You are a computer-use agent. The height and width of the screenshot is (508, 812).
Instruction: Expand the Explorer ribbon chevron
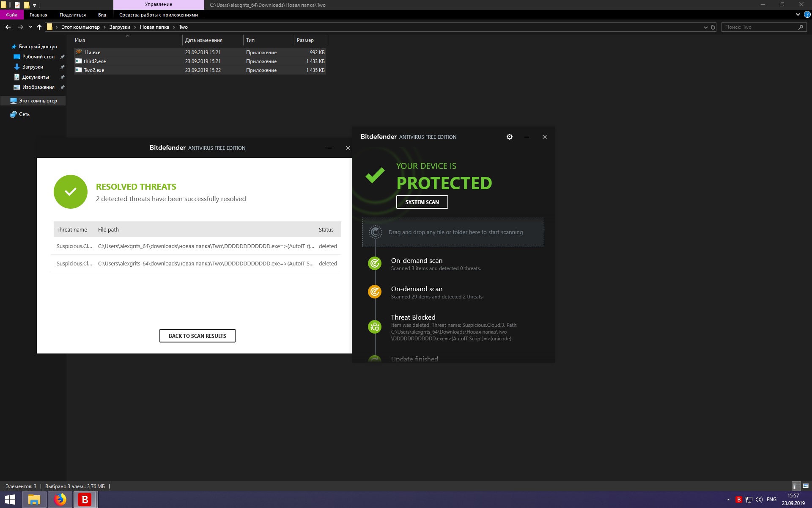click(x=798, y=14)
